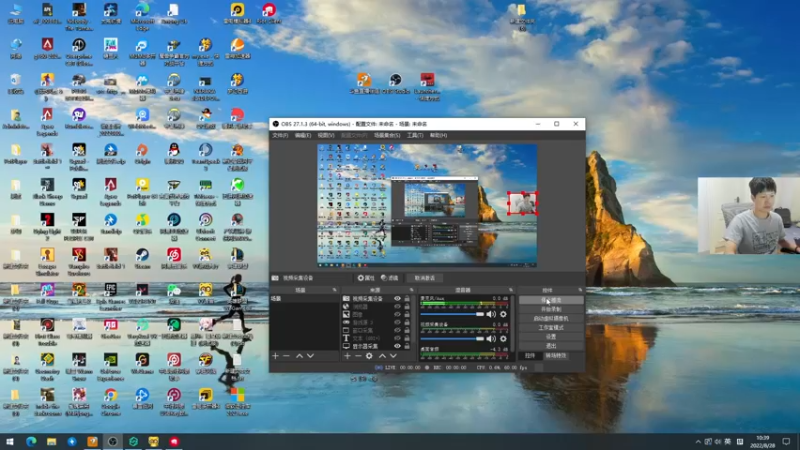The width and height of the screenshot is (800, 450).
Task: Click the 视频采集设备 volume slider in mixer
Action: click(x=452, y=338)
